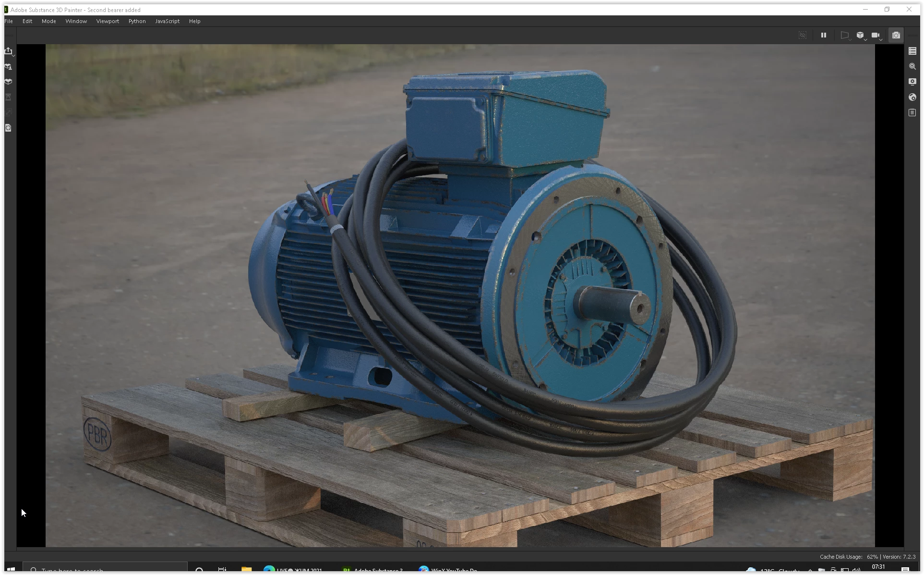
Task: Open the magnifier settings icon in right dock
Action: [x=912, y=66]
